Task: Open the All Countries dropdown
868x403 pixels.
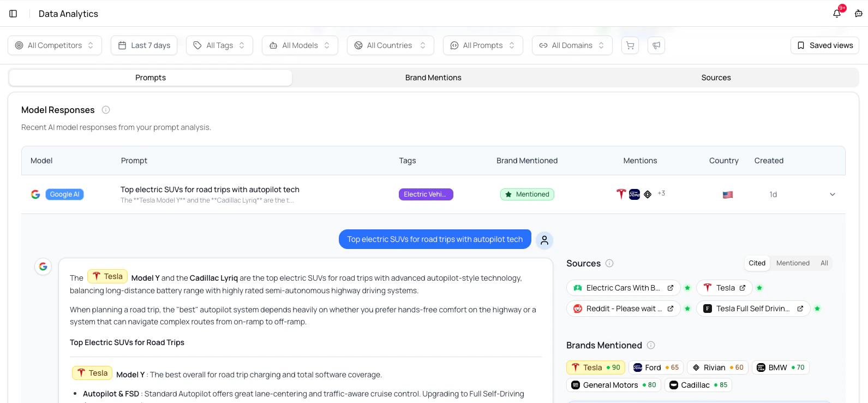Action: coord(391,45)
